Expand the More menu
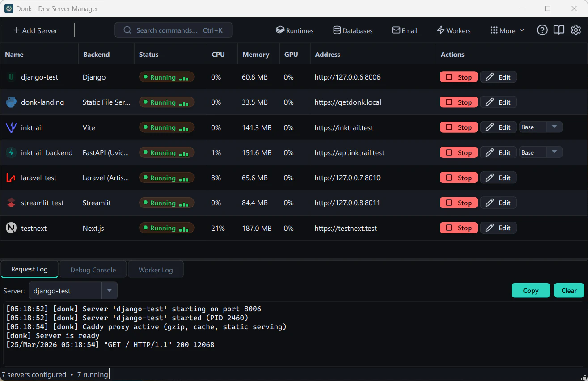 pyautogui.click(x=507, y=30)
